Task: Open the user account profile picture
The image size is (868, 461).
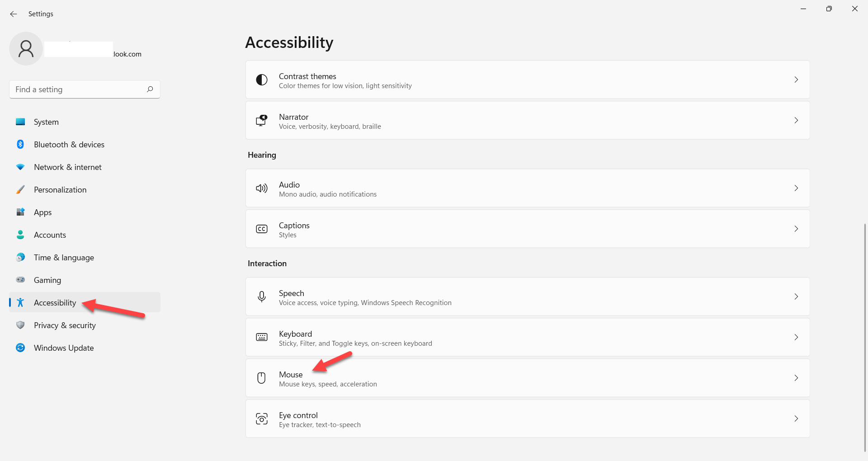Action: [x=26, y=49]
